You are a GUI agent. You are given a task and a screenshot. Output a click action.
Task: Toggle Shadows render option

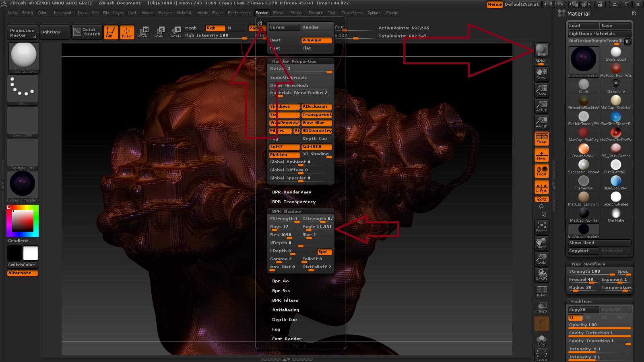coord(284,107)
